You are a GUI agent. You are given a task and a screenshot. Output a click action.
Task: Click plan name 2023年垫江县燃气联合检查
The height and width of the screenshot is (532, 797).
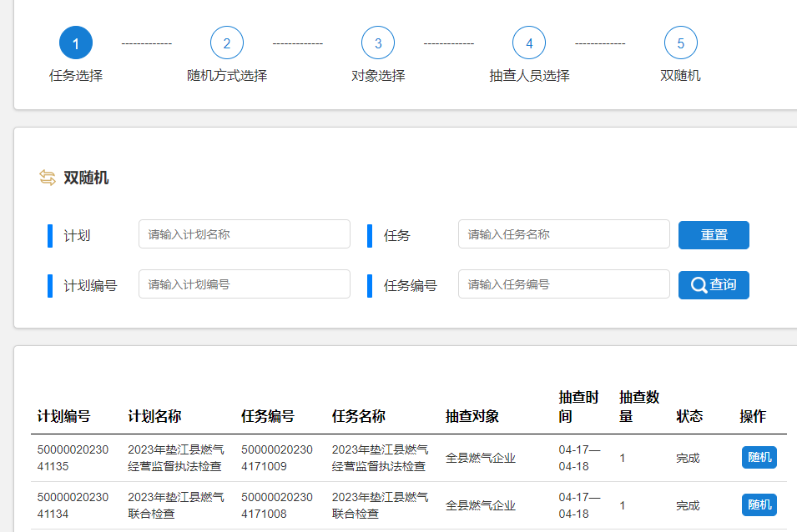coord(176,505)
